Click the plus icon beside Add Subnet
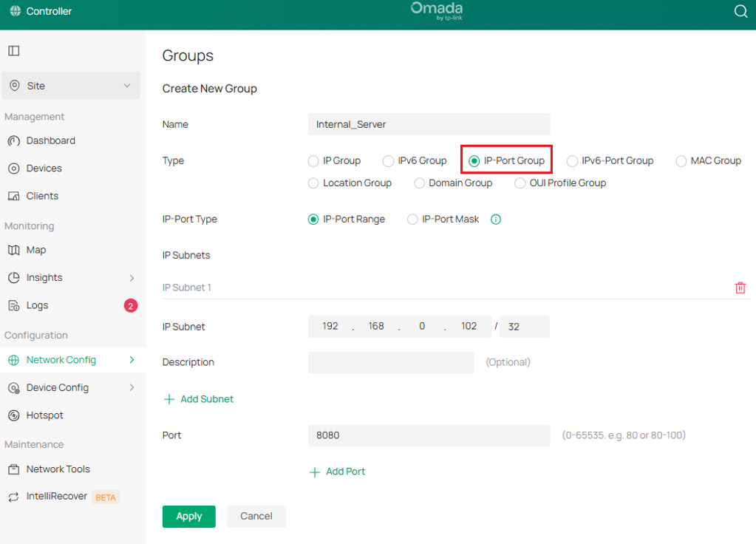This screenshot has height=544, width=756. [169, 399]
